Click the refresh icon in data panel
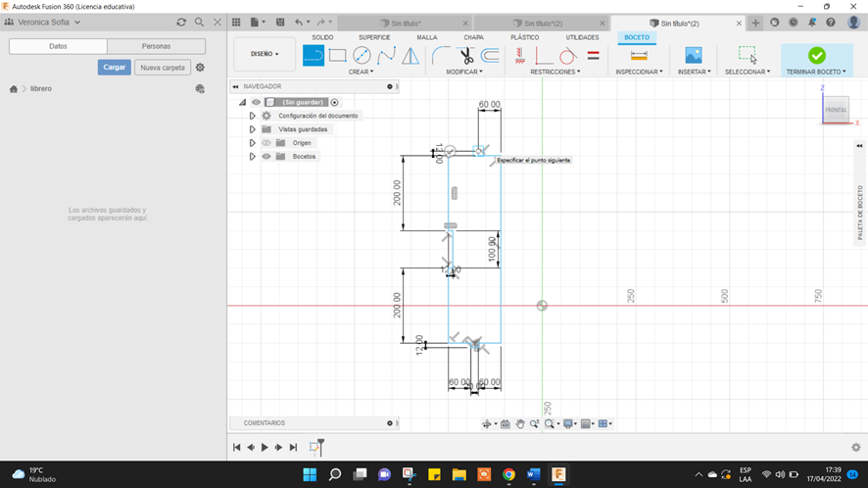The image size is (868, 488). pyautogui.click(x=181, y=22)
